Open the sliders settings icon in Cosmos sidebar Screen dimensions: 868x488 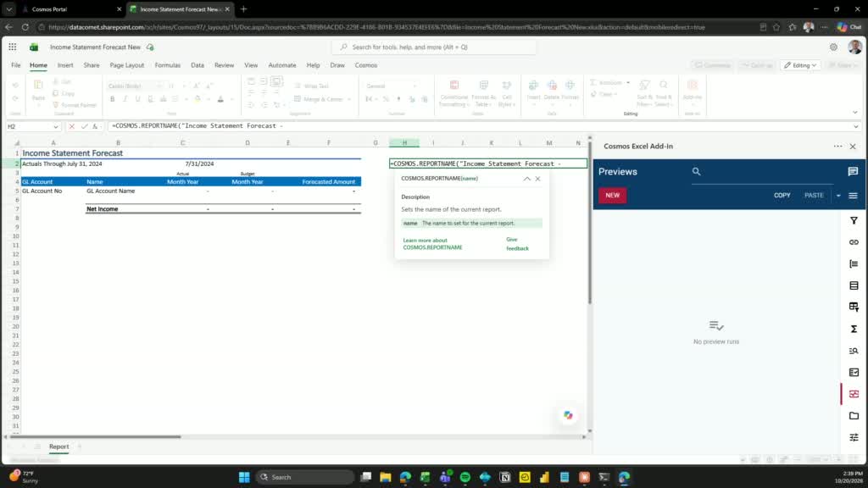(854, 437)
